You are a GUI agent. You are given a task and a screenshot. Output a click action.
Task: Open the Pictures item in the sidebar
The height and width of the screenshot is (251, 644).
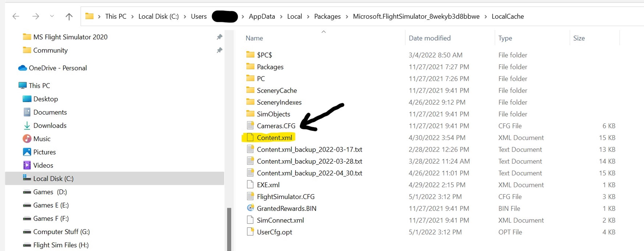pyautogui.click(x=45, y=152)
